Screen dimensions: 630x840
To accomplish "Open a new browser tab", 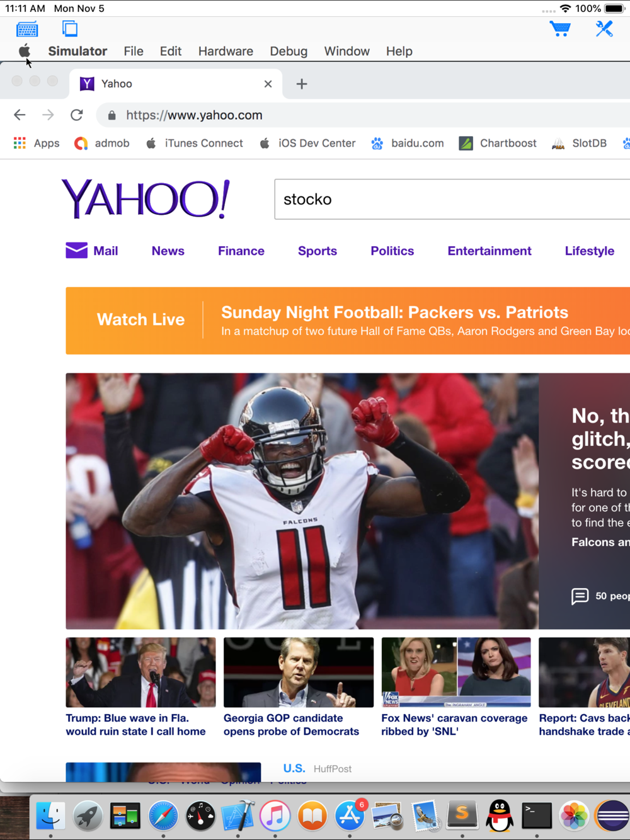I will (x=302, y=84).
